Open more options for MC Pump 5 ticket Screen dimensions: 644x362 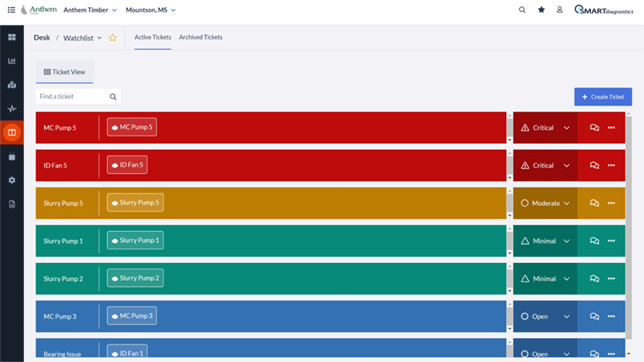[x=612, y=128]
